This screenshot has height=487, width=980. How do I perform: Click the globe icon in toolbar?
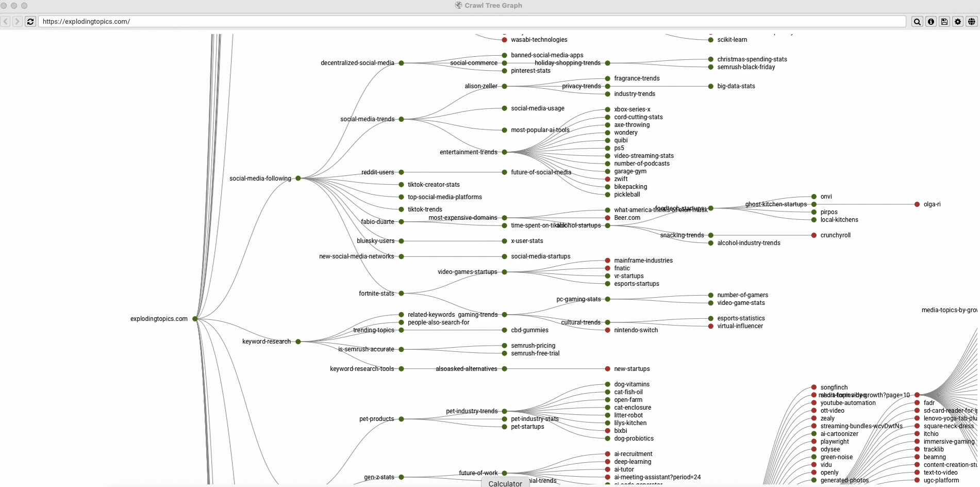pos(971,22)
